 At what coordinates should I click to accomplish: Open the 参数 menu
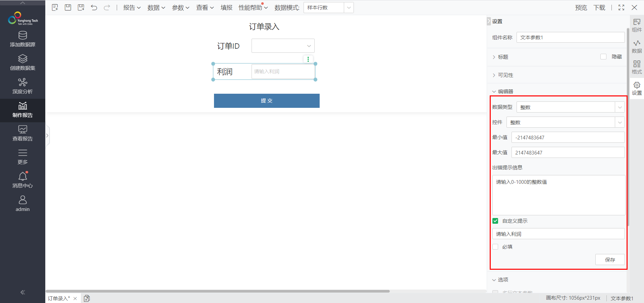[180, 7]
